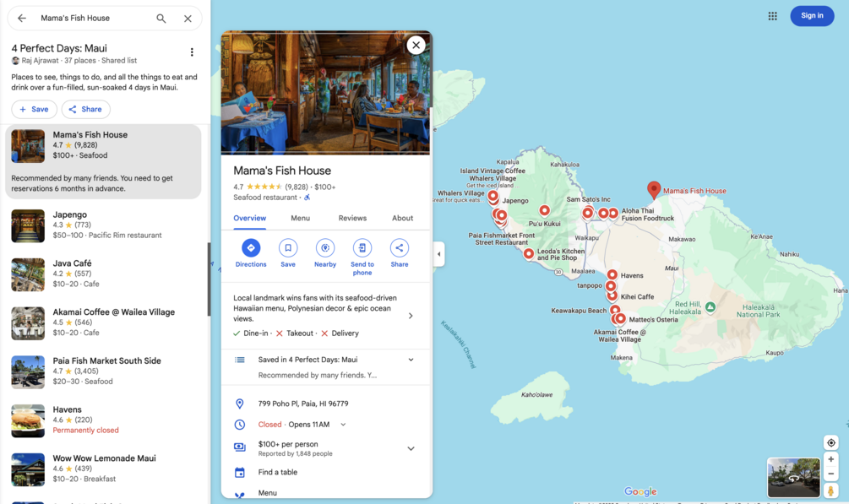Click the Java Café thumbnail image
This screenshot has height=504, width=849.
pos(28,274)
